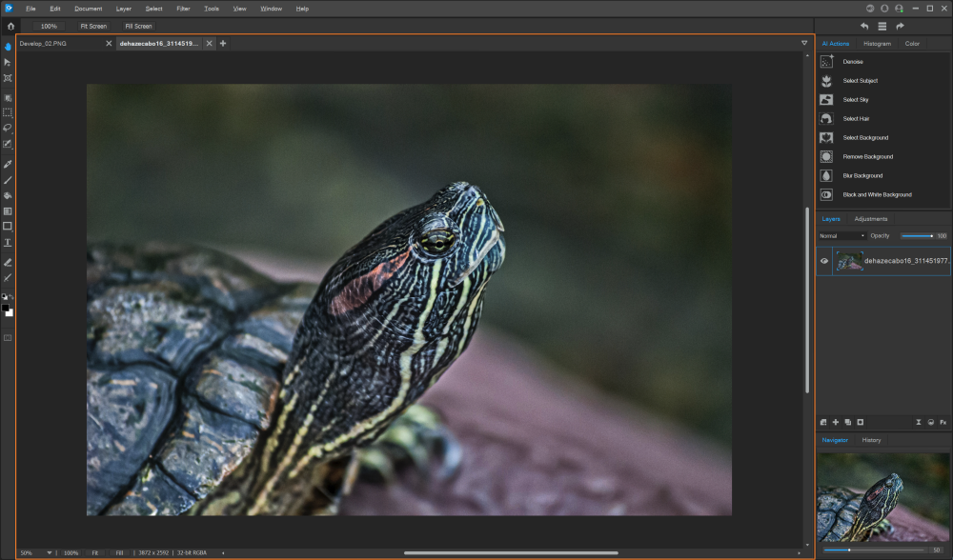The image size is (953, 560).
Task: Expand the document tabs list arrow
Action: [803, 43]
